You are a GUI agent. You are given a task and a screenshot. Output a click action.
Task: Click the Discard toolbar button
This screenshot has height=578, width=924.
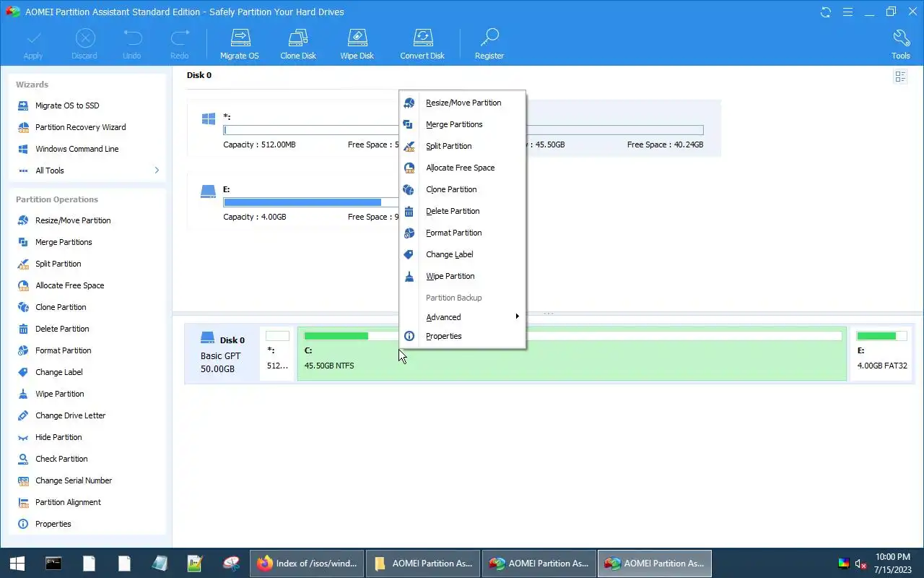(84, 45)
